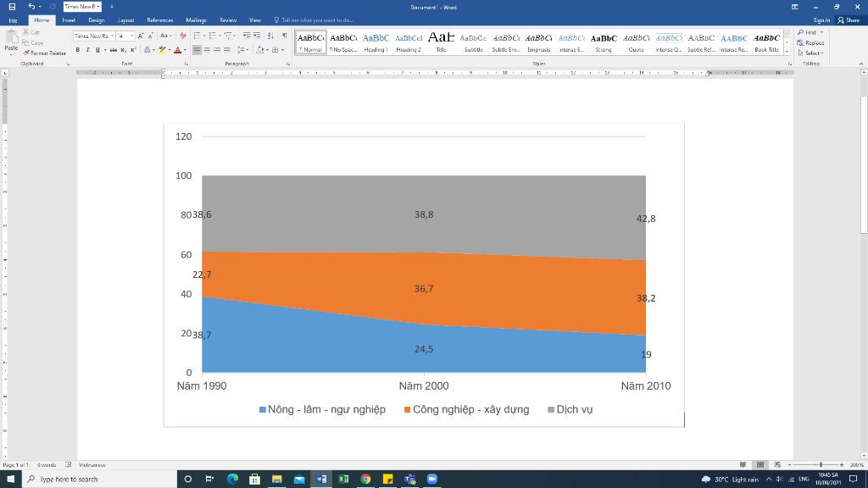
Task: Open the Change Case dropdown
Action: point(166,36)
